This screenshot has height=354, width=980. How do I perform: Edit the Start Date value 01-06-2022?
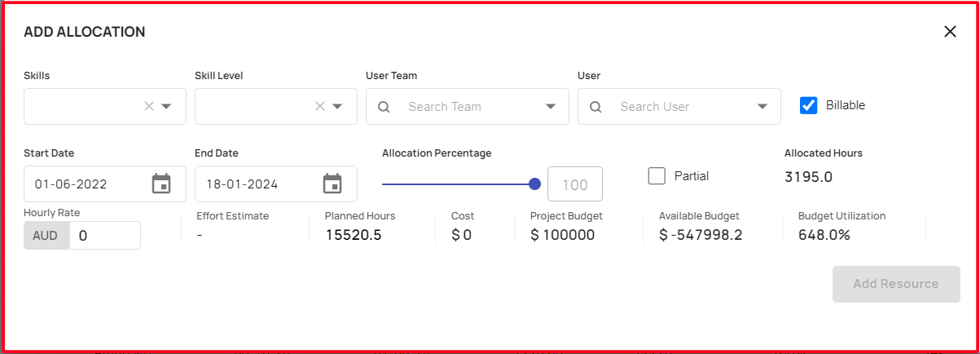[71, 184]
